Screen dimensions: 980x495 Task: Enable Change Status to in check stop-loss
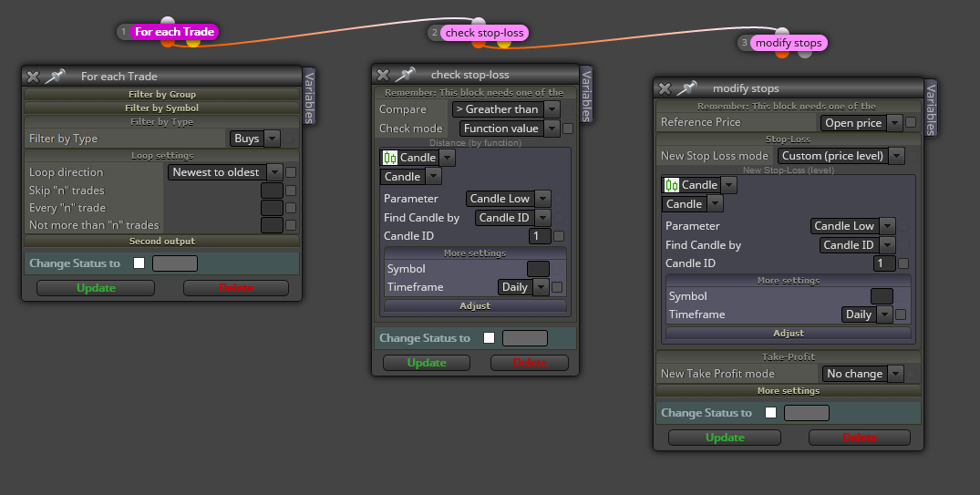pos(490,338)
